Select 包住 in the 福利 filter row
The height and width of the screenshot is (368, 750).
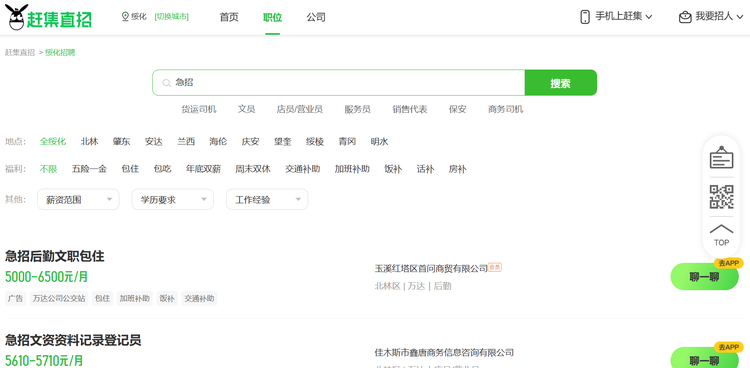point(130,169)
